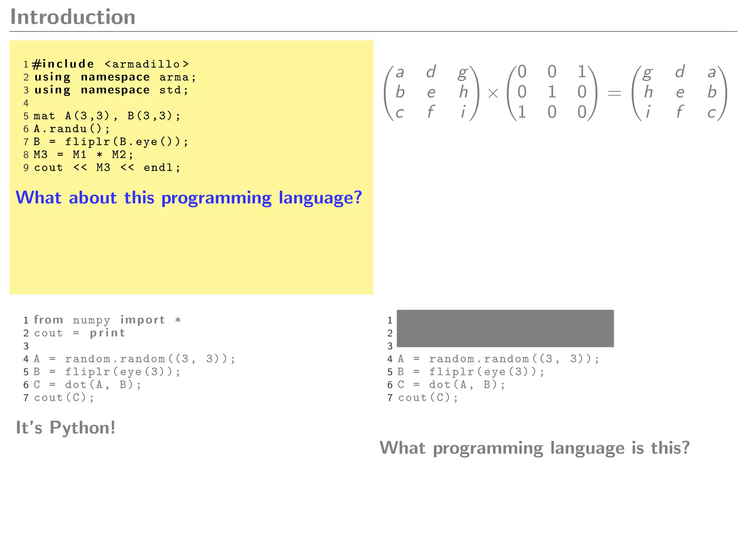Click the equals sign before result matrix

click(x=614, y=94)
